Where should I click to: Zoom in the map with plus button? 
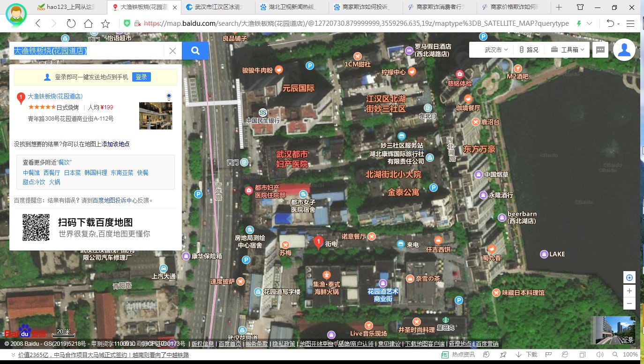click(629, 291)
